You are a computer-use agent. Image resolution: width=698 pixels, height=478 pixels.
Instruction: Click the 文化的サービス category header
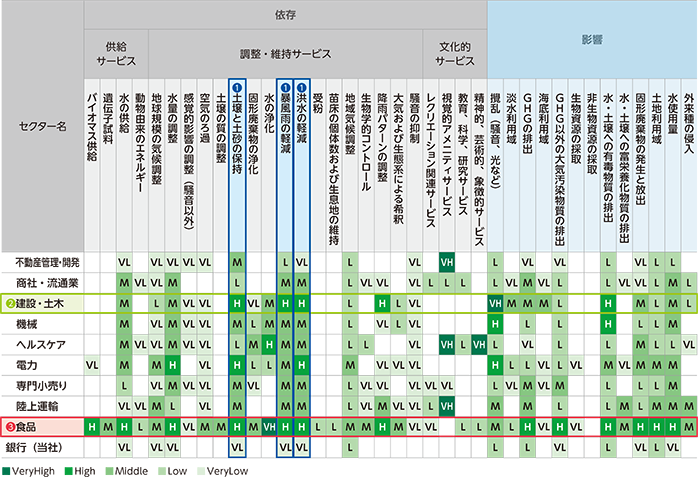pyautogui.click(x=448, y=53)
